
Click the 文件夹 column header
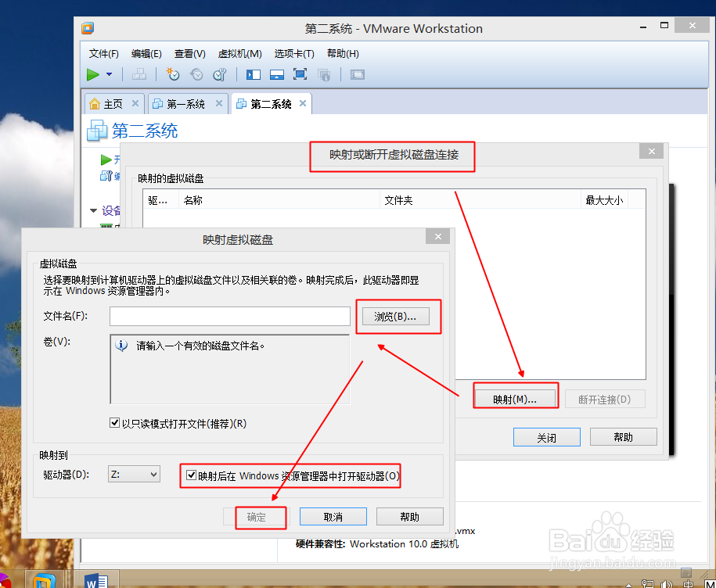(x=480, y=200)
